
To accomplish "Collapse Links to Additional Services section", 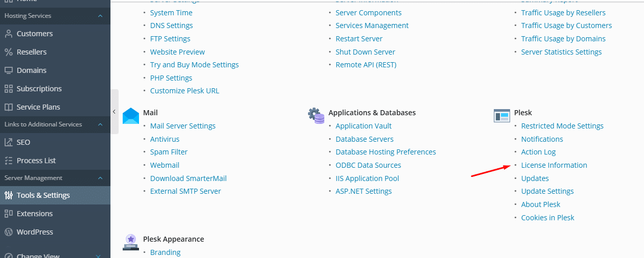I will click(x=100, y=124).
